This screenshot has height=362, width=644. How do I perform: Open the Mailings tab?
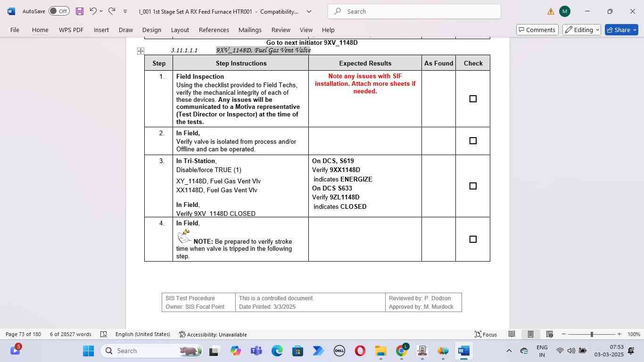[250, 30]
